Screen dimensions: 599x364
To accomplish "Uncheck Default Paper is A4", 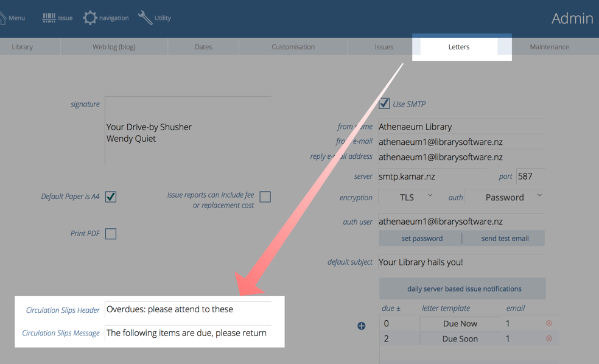I will pos(111,197).
